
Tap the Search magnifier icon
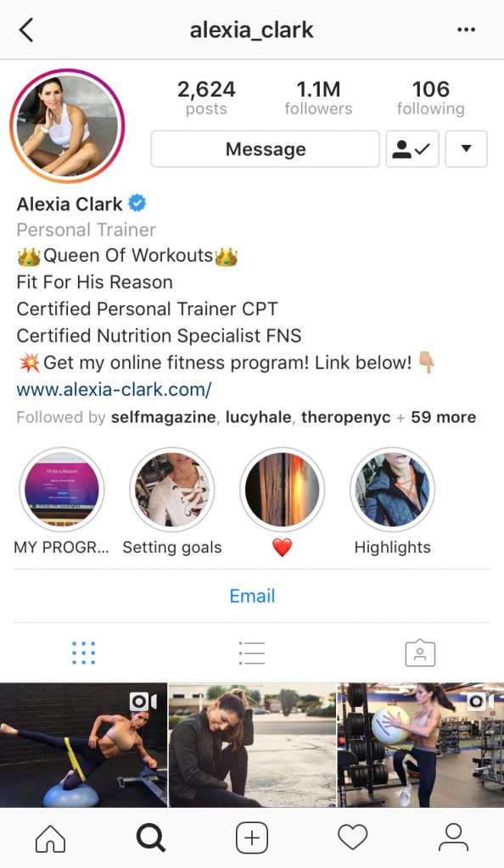[x=151, y=837]
